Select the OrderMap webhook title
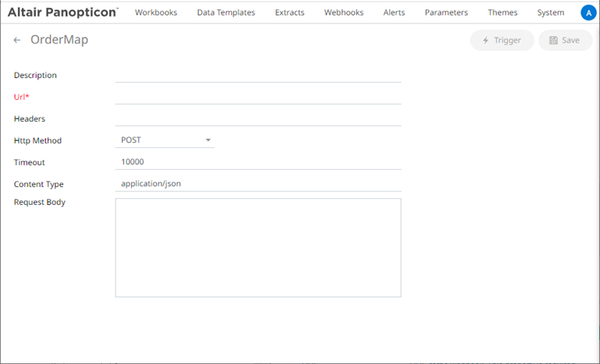The width and height of the screenshot is (600, 364). pyautogui.click(x=59, y=40)
